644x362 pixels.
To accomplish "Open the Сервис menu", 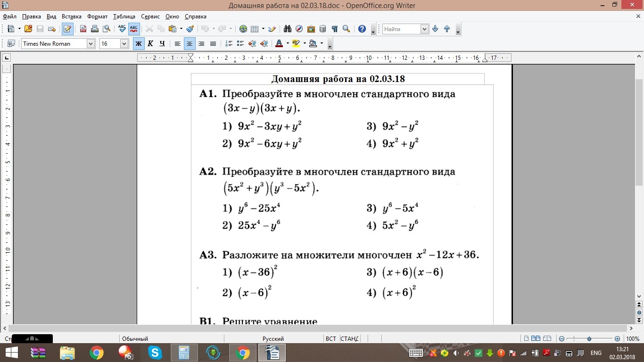I will [151, 16].
